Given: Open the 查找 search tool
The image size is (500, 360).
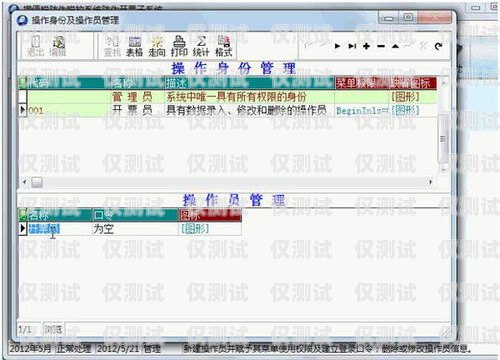Looking at the screenshot, I should click(x=112, y=46).
